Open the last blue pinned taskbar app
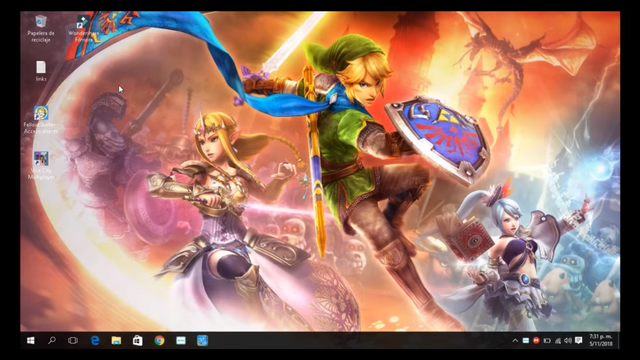The width and height of the screenshot is (640, 360). [x=202, y=340]
